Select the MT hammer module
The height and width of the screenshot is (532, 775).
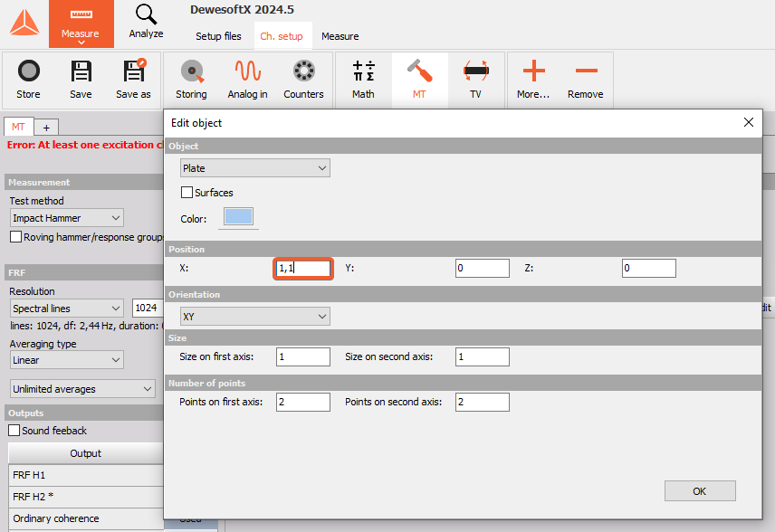pos(419,80)
